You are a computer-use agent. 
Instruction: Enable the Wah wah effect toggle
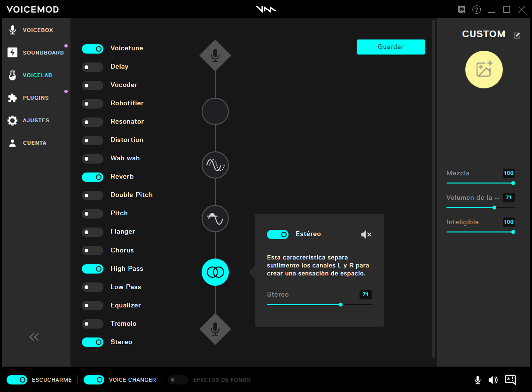pyautogui.click(x=93, y=159)
